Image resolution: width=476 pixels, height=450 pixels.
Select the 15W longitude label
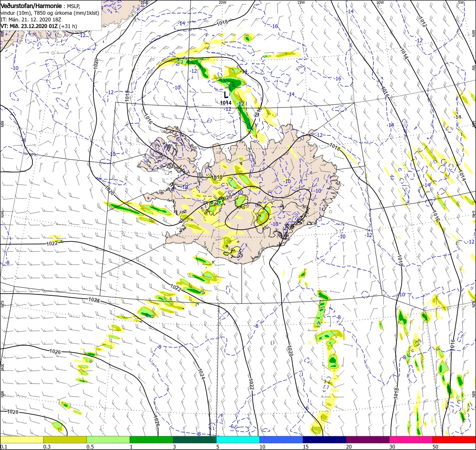click(301, 2)
